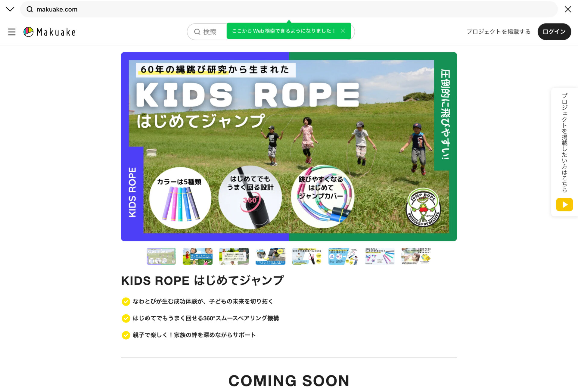Screen dimensions: 578x392
Task: Open the hamburger menu icon
Action: tap(12, 32)
